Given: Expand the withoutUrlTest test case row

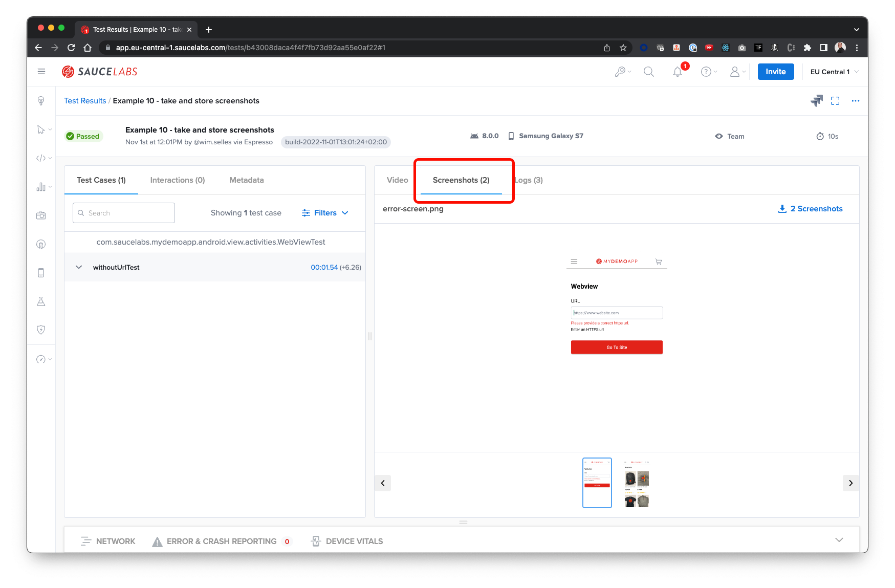Looking at the screenshot, I should pos(78,267).
